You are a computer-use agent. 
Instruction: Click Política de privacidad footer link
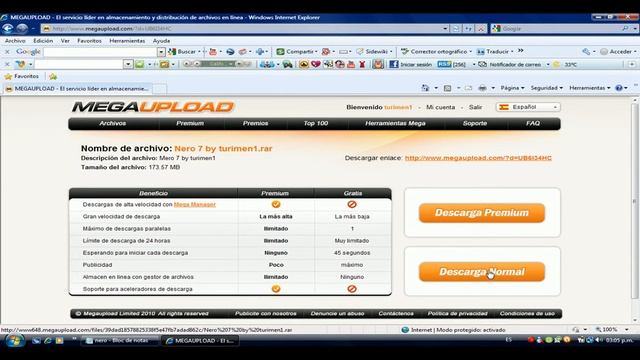(458, 313)
